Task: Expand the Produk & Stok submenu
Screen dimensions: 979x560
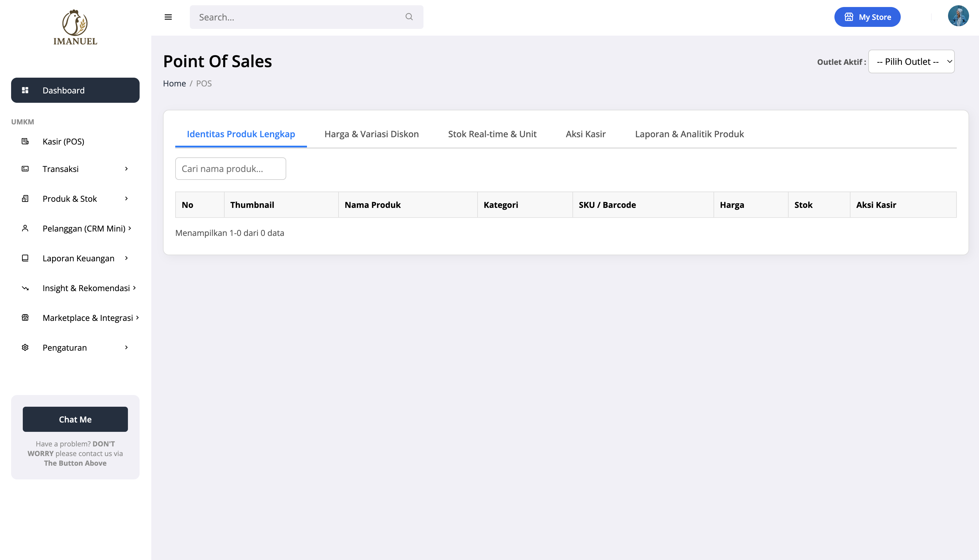Action: tap(126, 199)
